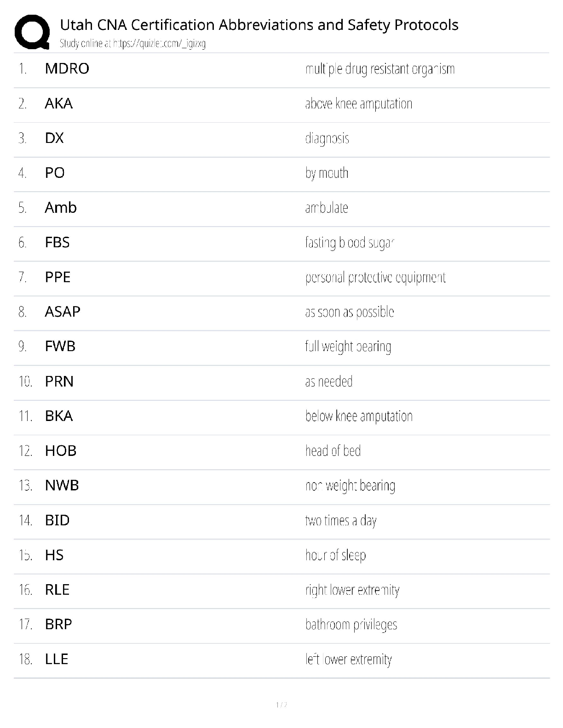
Task: Click the page number indicator at bottom
Action: 281,705
